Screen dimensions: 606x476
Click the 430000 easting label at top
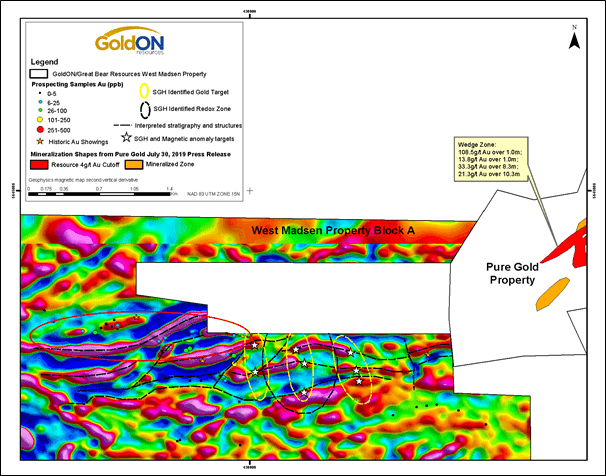point(250,11)
